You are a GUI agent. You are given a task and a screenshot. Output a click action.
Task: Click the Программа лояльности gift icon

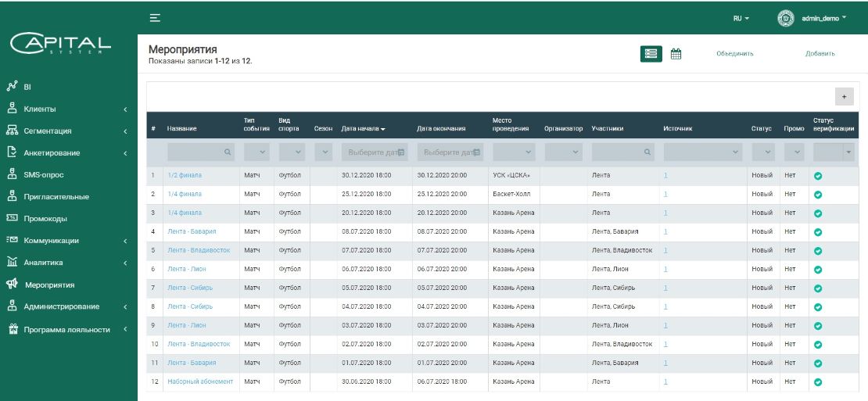tap(12, 329)
